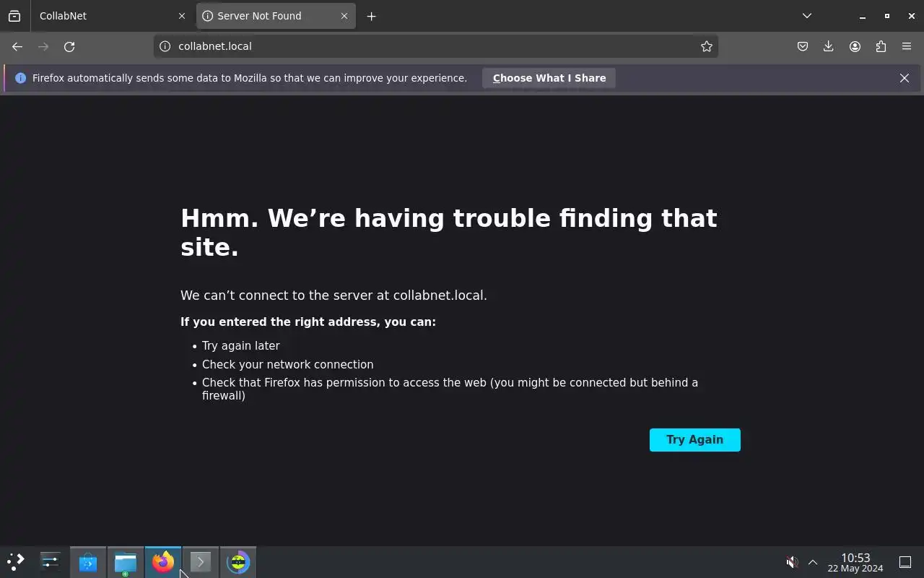This screenshot has width=924, height=578.
Task: Open System Settings from the taskbar
Action: 51,562
